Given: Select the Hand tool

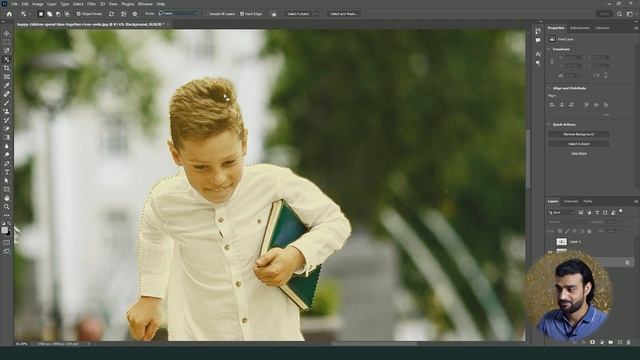Looking at the screenshot, I should 7,198.
